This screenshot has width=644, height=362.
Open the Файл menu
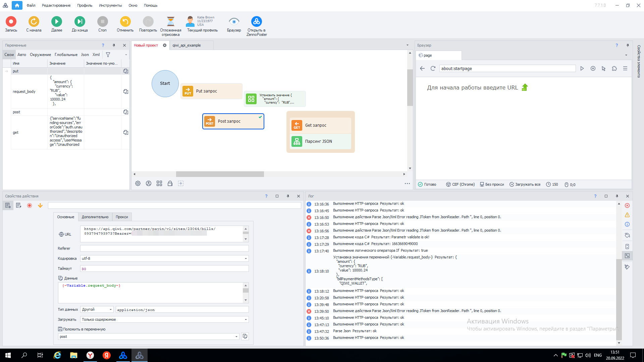(x=31, y=5)
